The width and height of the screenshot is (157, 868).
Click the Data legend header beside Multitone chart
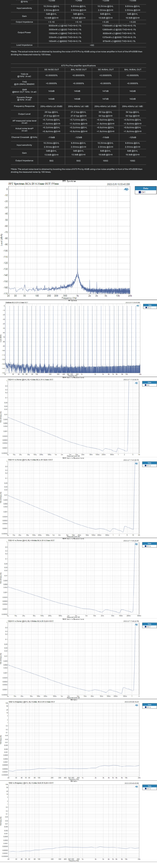[150, 305]
